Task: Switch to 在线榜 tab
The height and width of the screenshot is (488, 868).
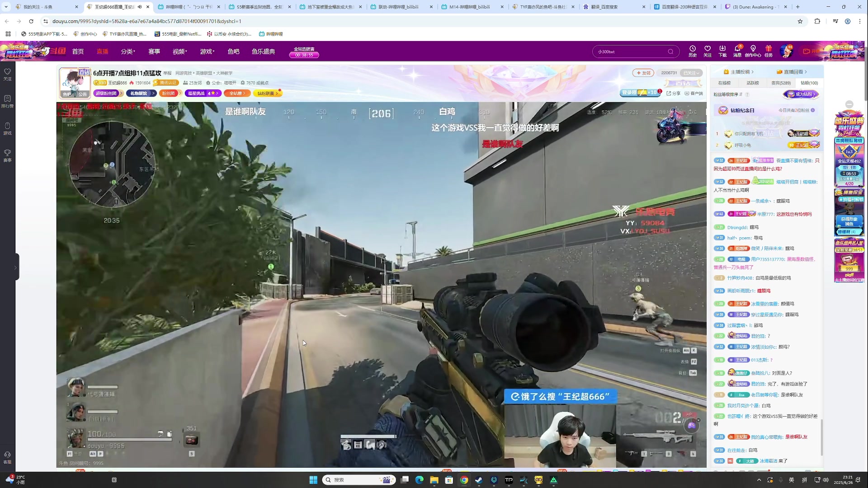Action: point(725,83)
